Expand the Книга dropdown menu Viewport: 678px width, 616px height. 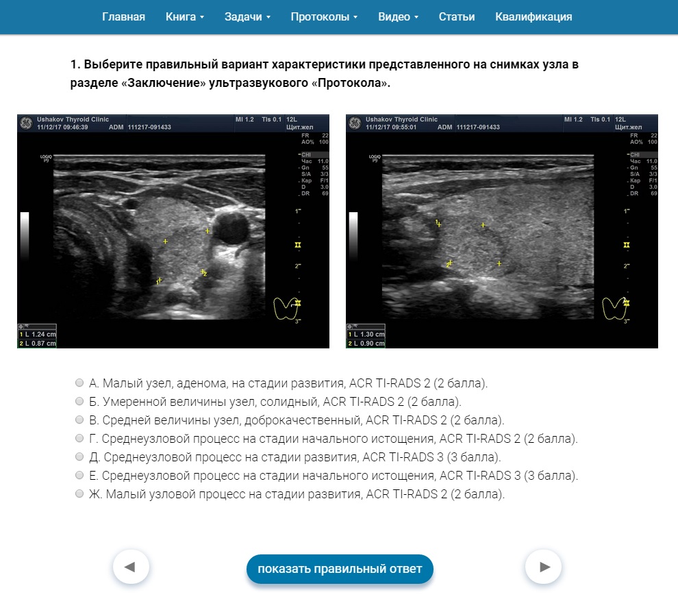(x=184, y=17)
